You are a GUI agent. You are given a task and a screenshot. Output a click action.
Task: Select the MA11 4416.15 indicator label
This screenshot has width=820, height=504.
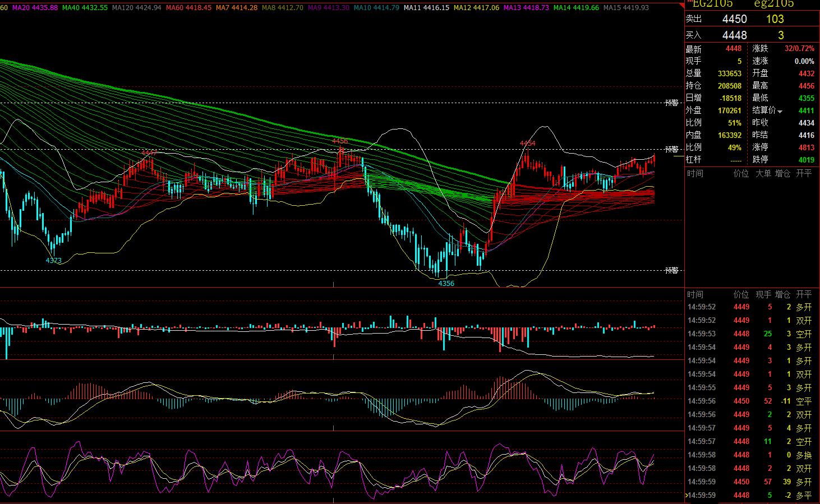(426, 8)
